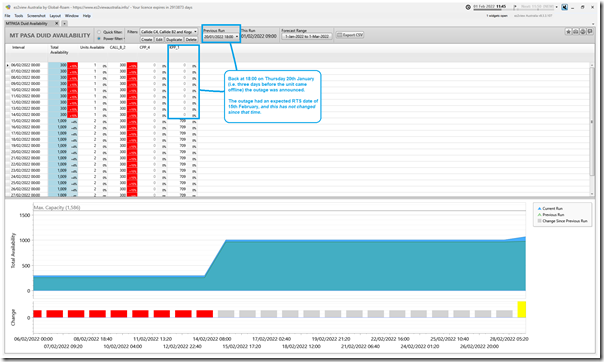Click the print icon in widget toolbar
Viewport: 604px width, 362px height.
tap(575, 32)
